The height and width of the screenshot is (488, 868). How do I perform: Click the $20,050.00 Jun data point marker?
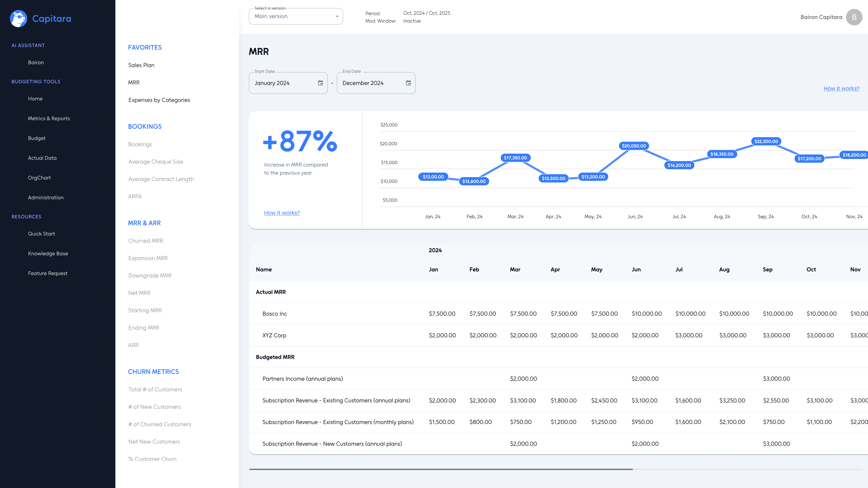pyautogui.click(x=634, y=146)
